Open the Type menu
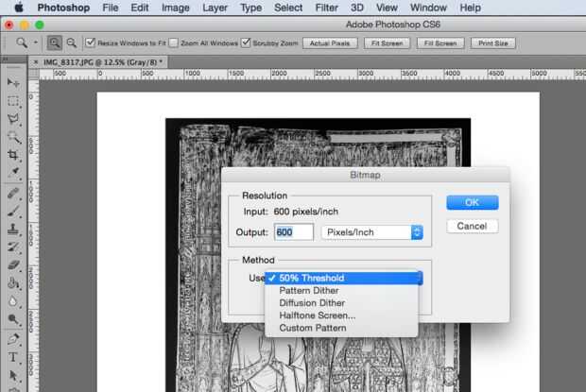 tap(250, 8)
